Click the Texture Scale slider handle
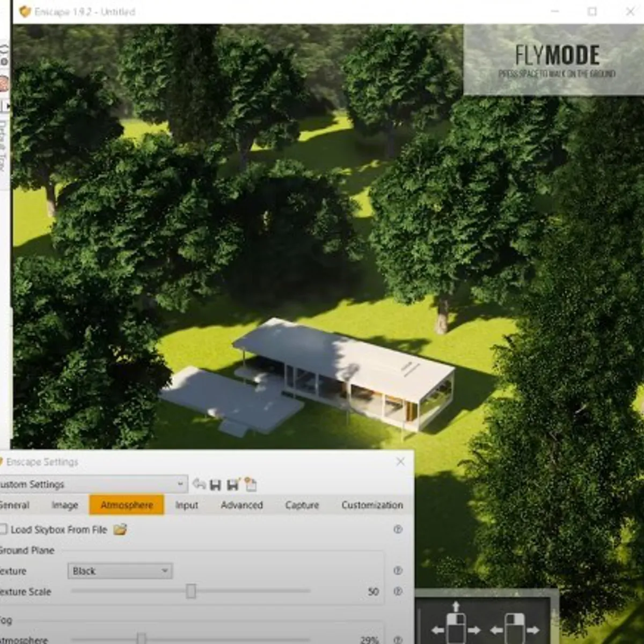Viewport: 644px width, 644px height. pyautogui.click(x=191, y=591)
